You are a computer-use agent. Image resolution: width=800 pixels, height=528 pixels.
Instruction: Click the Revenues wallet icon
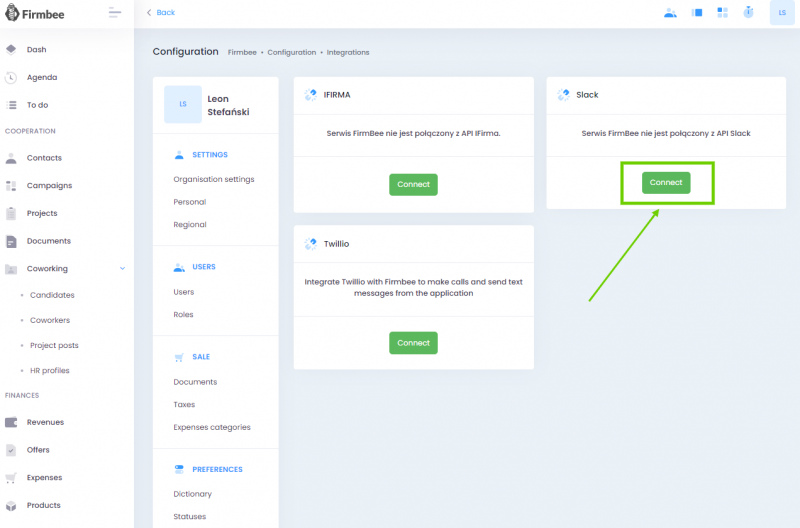pyautogui.click(x=11, y=422)
